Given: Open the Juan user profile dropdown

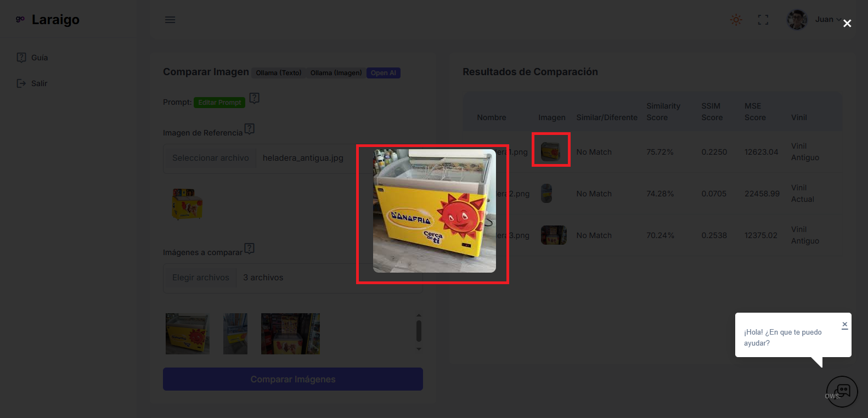Looking at the screenshot, I should 815,20.
